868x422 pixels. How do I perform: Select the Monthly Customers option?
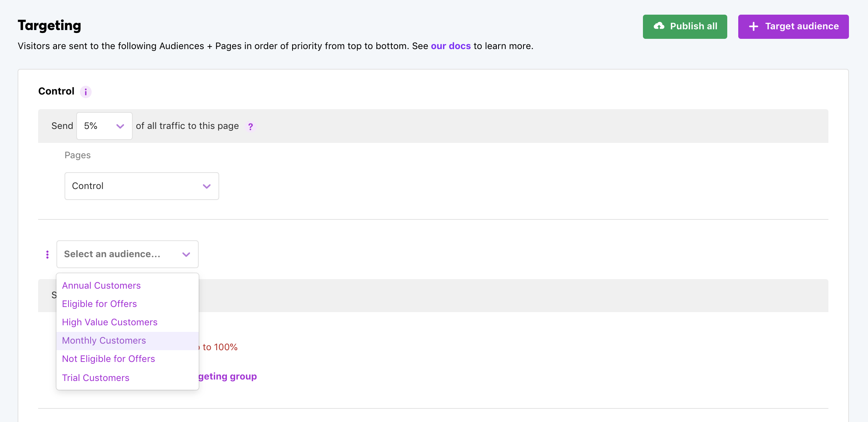[104, 341]
